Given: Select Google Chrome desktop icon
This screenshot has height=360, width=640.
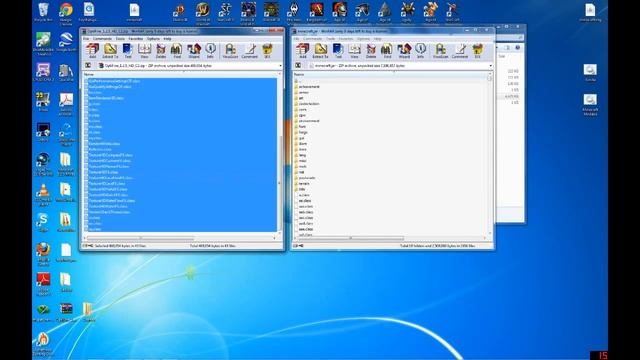Looking at the screenshot, I should coord(66,13).
